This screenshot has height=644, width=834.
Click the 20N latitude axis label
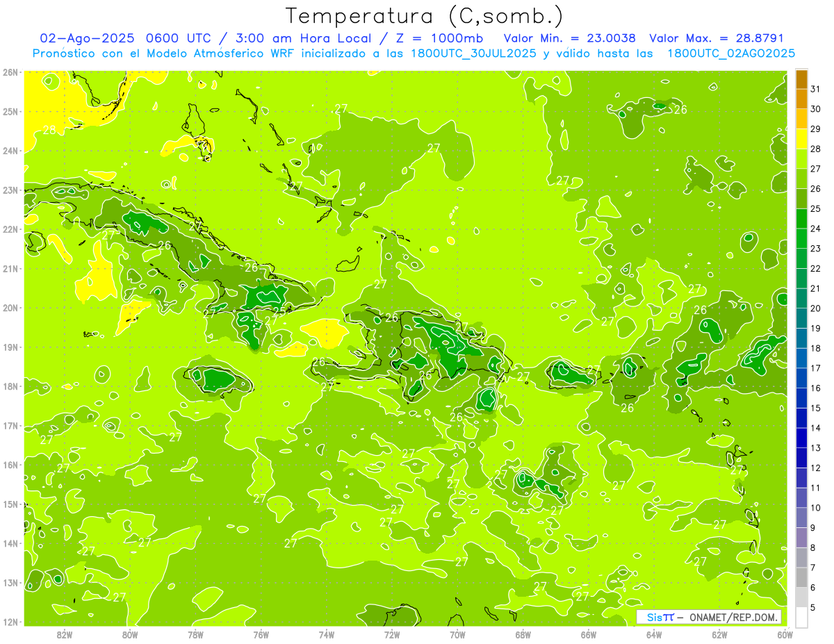click(10, 308)
